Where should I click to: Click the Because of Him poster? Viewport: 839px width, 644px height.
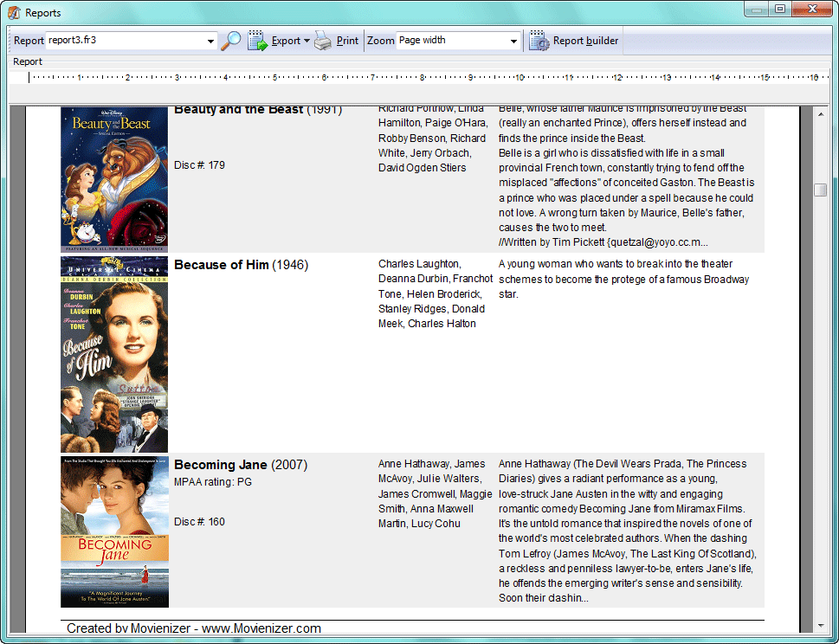point(114,355)
